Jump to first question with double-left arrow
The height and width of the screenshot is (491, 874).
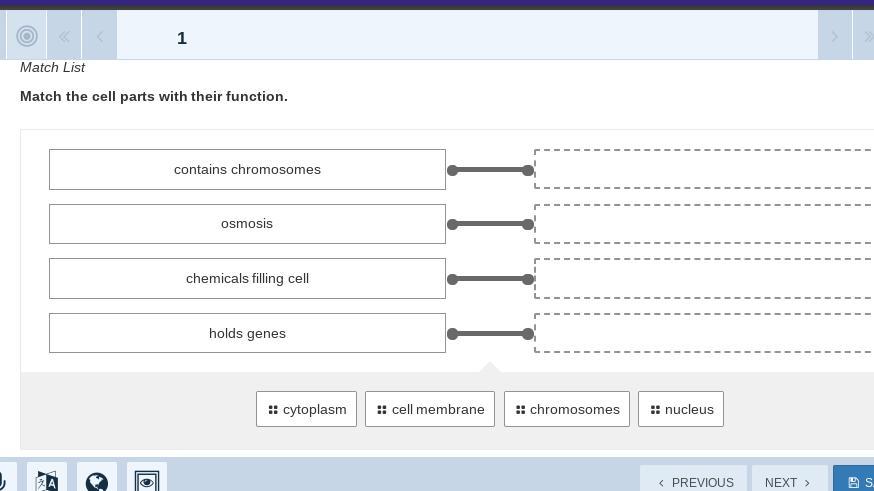click(64, 37)
